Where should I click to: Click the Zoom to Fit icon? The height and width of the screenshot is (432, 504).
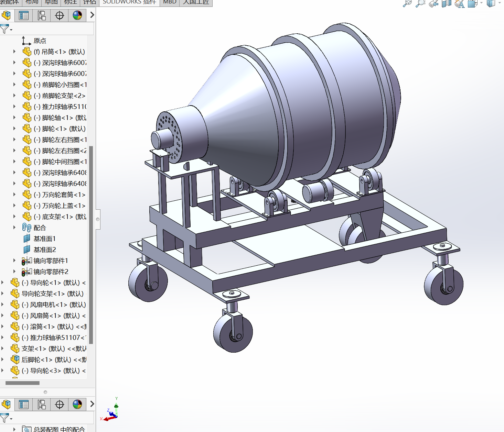pos(407,3)
